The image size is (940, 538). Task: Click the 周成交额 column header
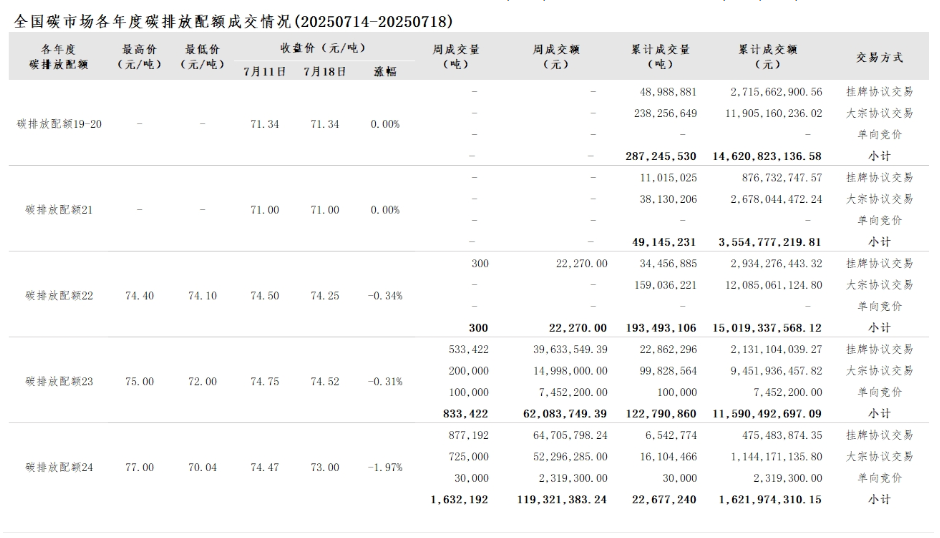click(x=557, y=56)
